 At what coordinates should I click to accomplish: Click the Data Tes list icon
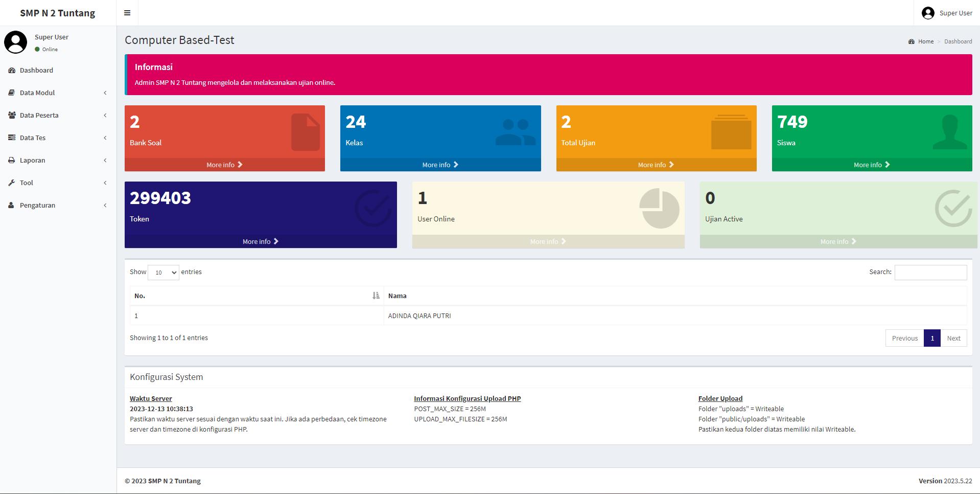tap(12, 138)
